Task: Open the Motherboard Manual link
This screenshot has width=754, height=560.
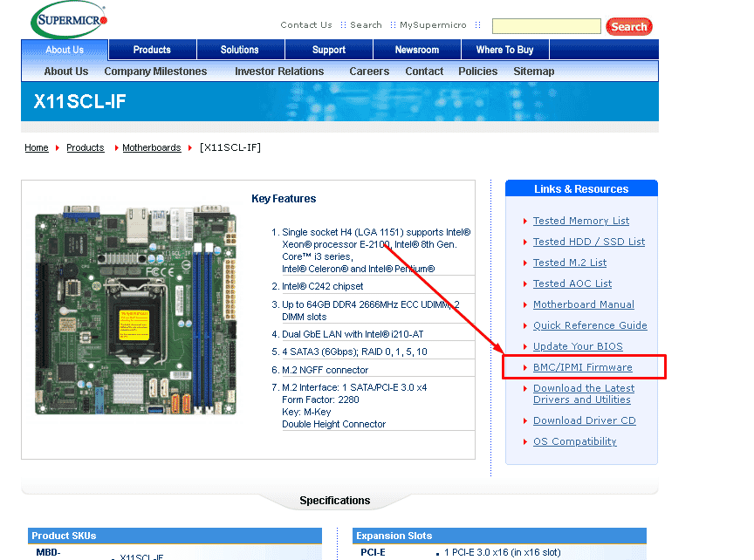Action: point(583,304)
